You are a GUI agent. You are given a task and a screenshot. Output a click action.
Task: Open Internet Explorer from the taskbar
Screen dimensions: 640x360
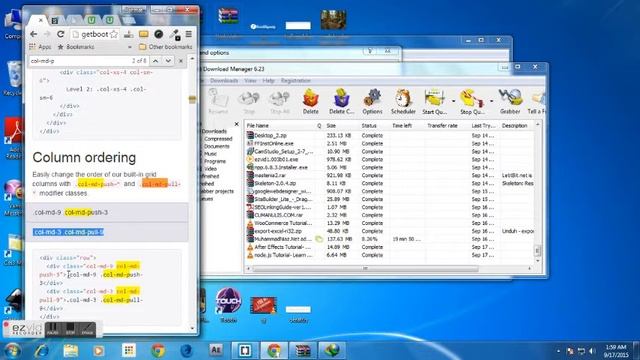[x=42, y=350]
